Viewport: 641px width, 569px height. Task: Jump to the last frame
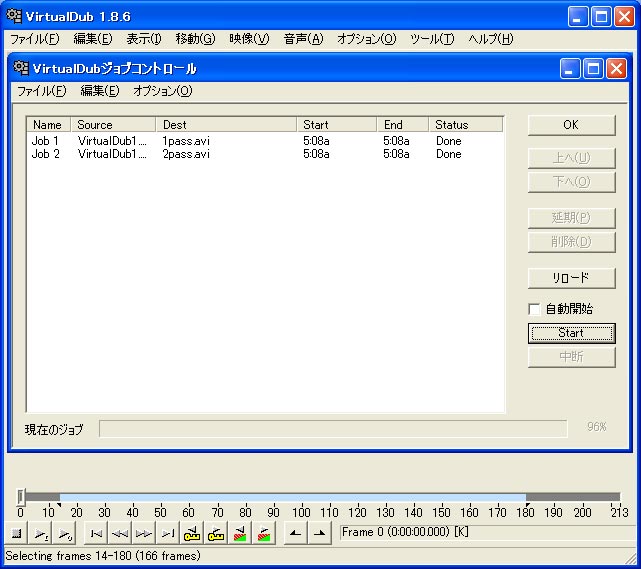pos(168,533)
